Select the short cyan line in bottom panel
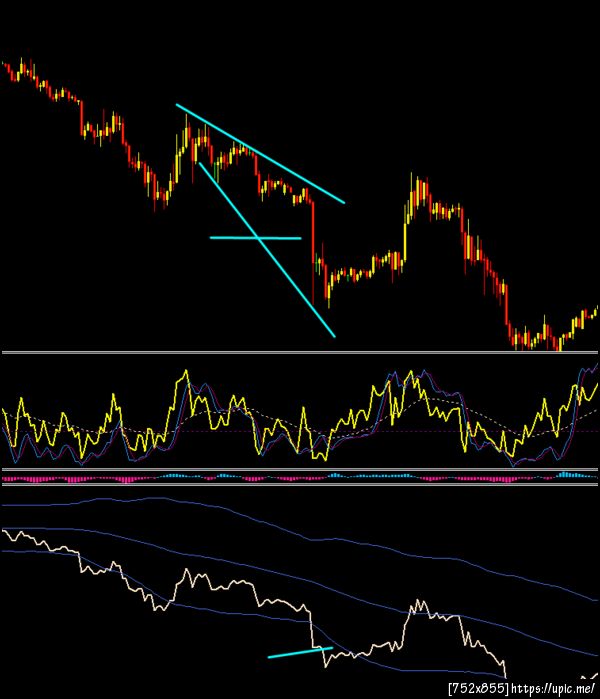Image resolution: width=600 pixels, height=699 pixels. click(300, 652)
